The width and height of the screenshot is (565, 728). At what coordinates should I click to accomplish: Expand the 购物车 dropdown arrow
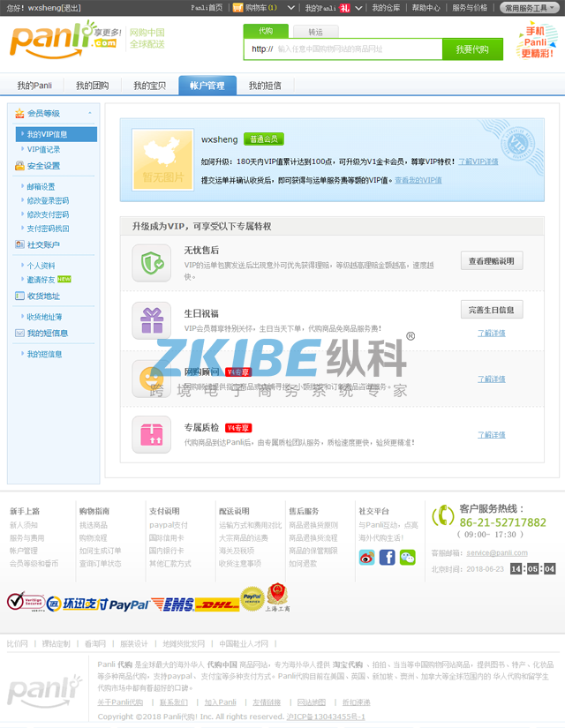coord(290,8)
